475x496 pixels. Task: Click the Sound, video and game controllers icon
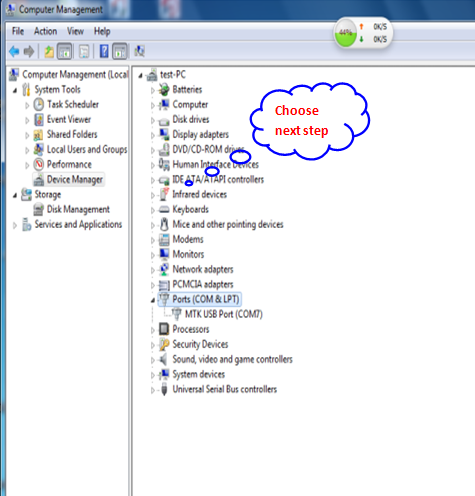[164, 359]
